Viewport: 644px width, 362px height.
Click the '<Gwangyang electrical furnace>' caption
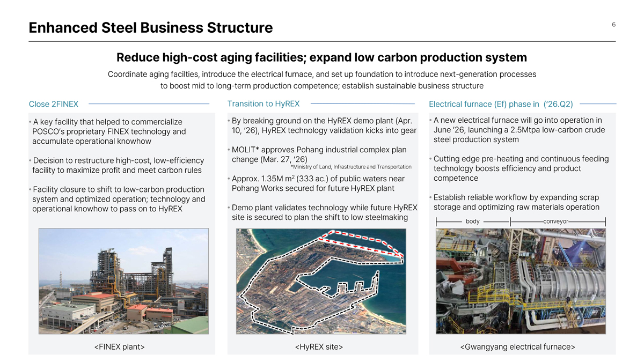[x=518, y=347]
